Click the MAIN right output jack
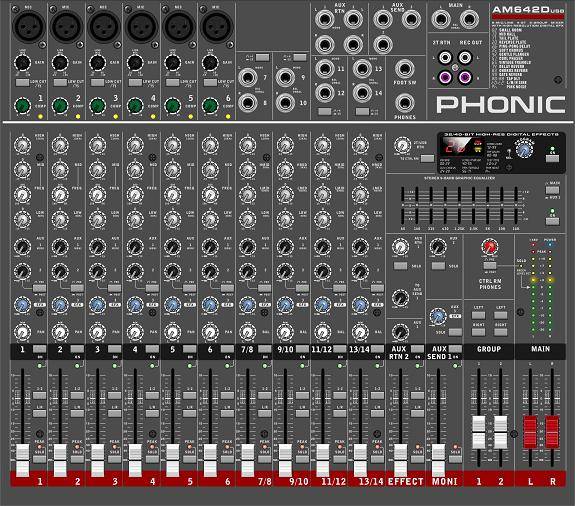Image resolution: width=575 pixels, height=506 pixels. tap(469, 19)
